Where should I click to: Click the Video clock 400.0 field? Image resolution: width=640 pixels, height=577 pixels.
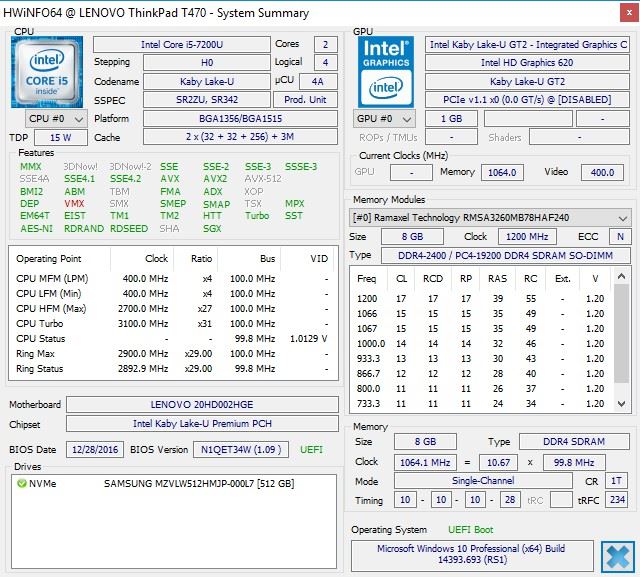[602, 173]
